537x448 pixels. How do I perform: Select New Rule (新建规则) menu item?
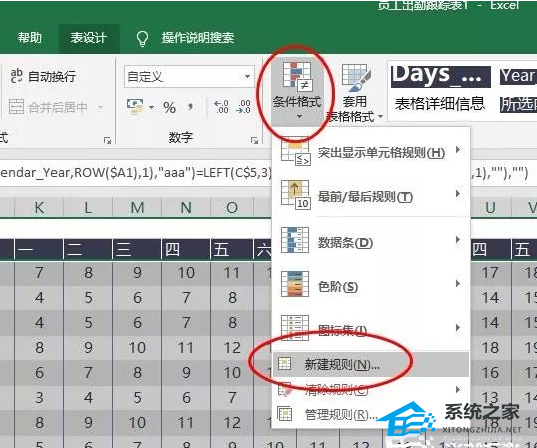click(371, 364)
